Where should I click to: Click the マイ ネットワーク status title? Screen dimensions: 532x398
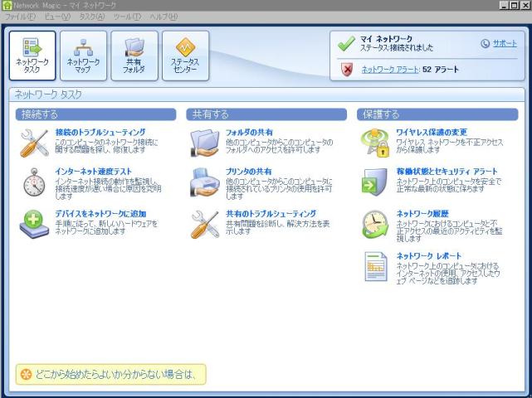pos(387,39)
